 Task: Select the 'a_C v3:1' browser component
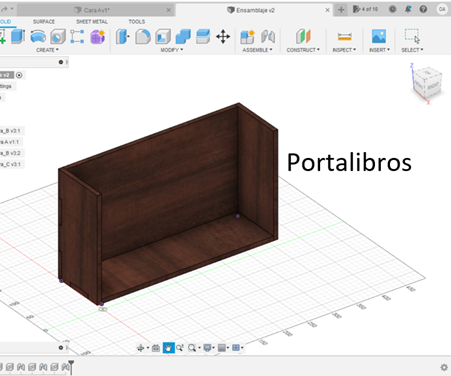(11, 164)
